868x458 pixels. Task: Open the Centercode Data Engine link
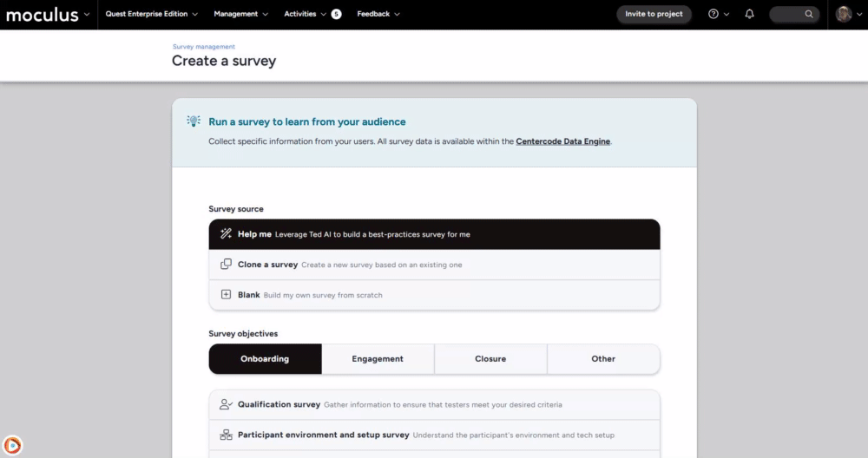click(x=563, y=141)
